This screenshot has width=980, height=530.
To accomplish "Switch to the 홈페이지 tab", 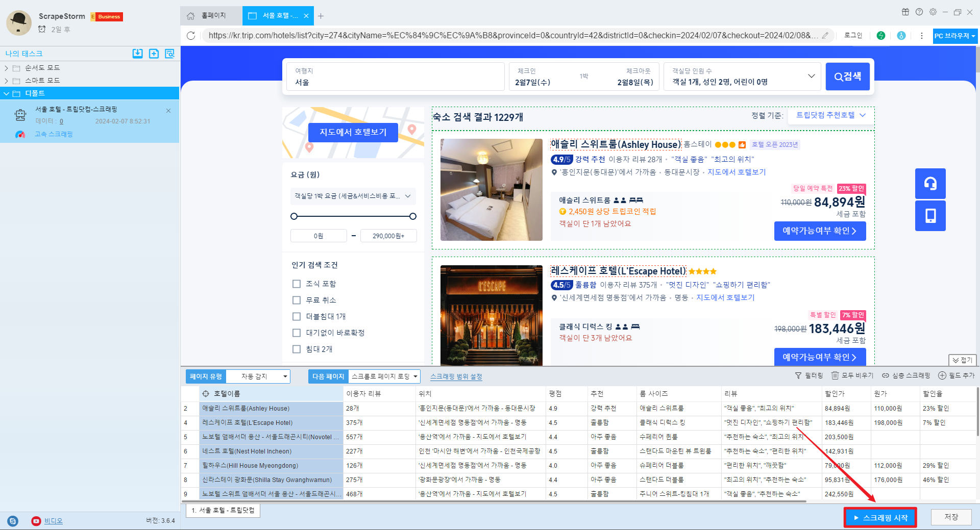I will 211,16.
